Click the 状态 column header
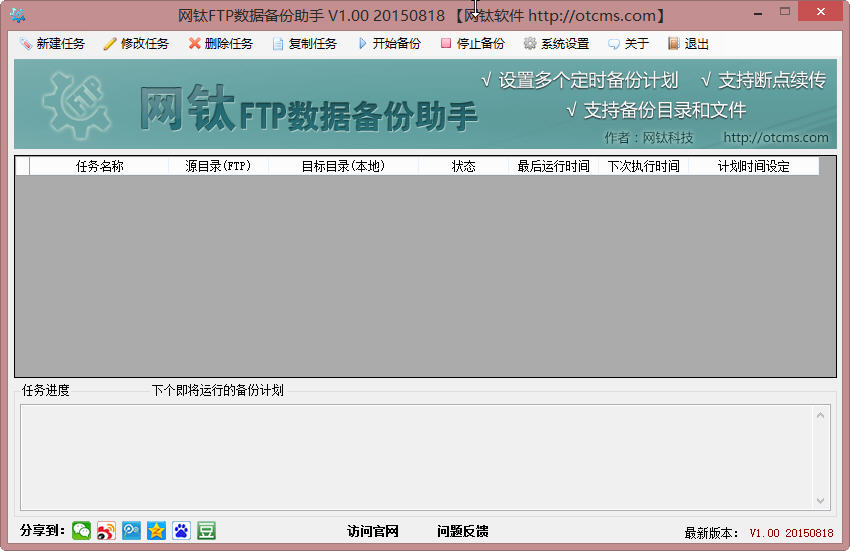Image resolution: width=850 pixels, height=551 pixels. pos(463,166)
